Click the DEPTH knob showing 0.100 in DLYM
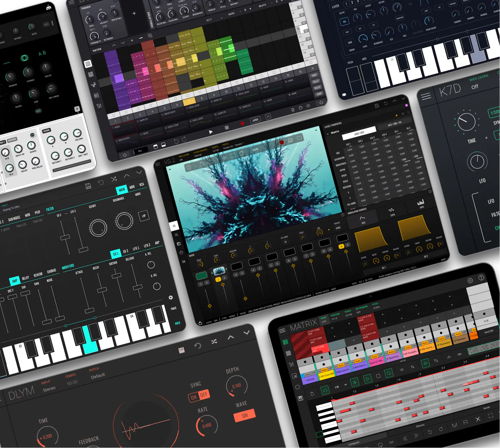 tap(236, 386)
